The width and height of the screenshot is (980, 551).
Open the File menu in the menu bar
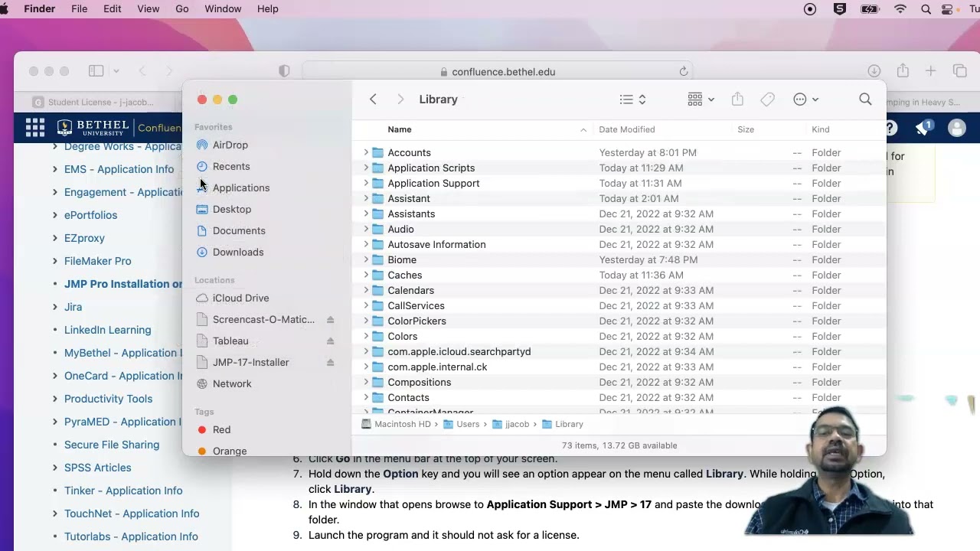79,8
